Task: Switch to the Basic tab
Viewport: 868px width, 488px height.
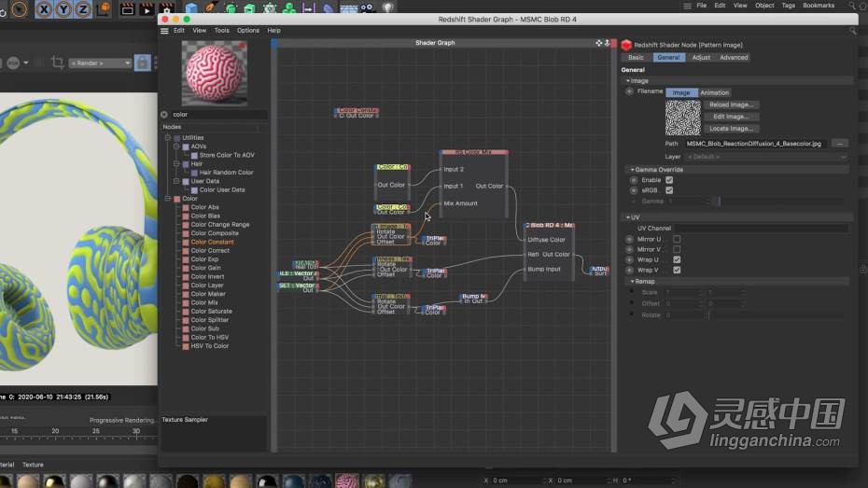Action: (x=636, y=58)
